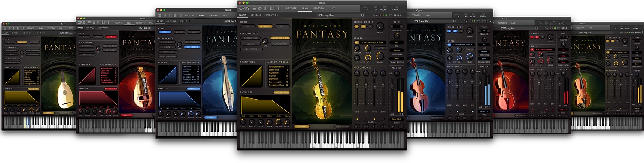Open the Opus 1 & 2 output dropdown

point(397,119)
